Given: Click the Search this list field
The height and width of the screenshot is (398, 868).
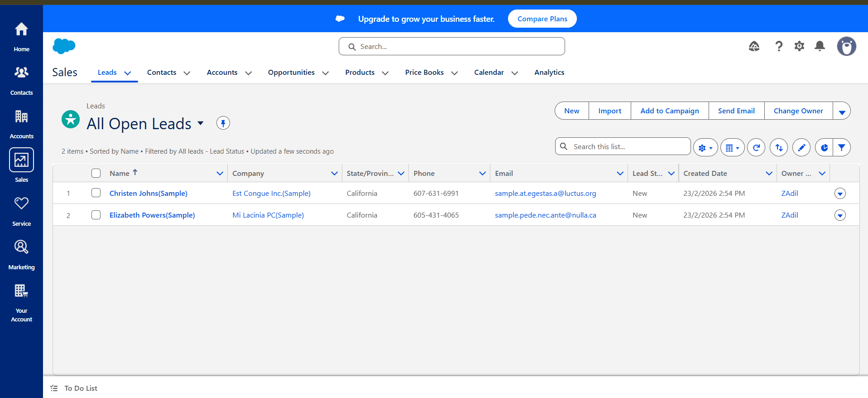Looking at the screenshot, I should pos(623,146).
